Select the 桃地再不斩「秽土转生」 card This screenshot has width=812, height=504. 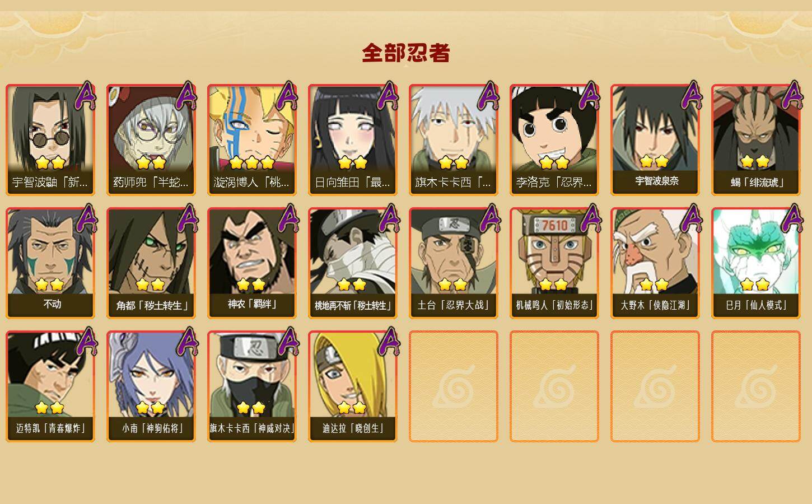[353, 263]
